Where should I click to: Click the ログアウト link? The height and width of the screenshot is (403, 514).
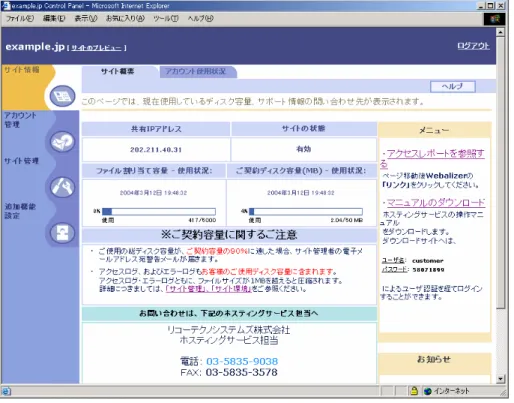point(473,46)
